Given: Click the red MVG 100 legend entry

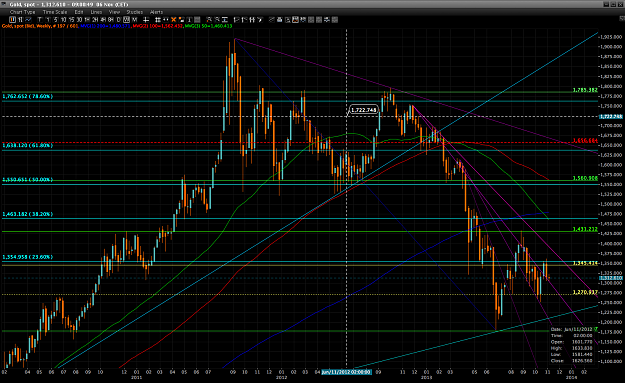Looking at the screenshot, I should click(157, 26).
